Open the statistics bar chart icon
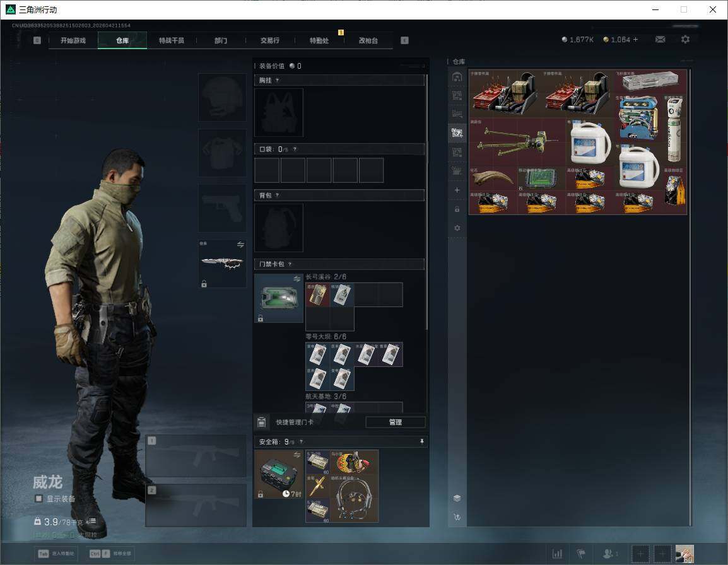Viewport: 728px width, 565px height. click(x=557, y=554)
